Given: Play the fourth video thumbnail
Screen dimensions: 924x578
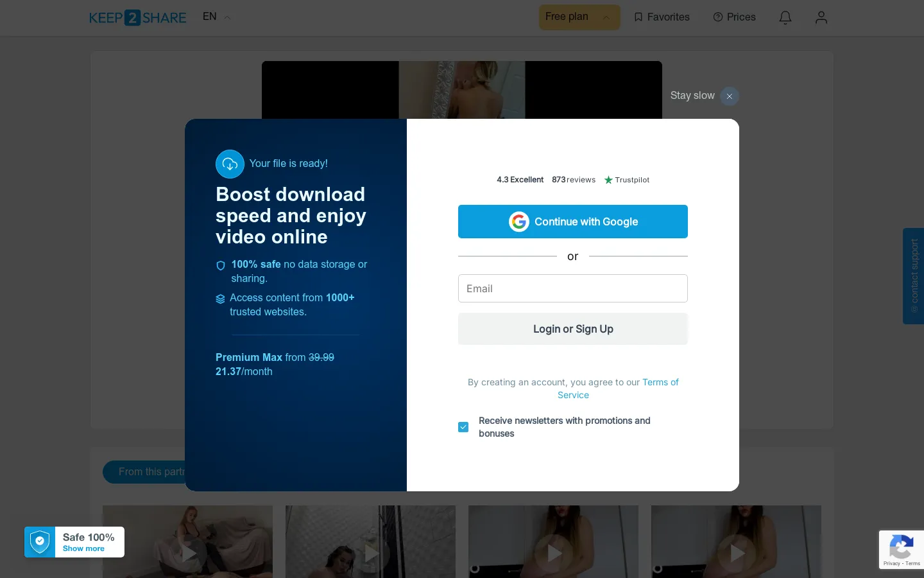Looking at the screenshot, I should (737, 553).
